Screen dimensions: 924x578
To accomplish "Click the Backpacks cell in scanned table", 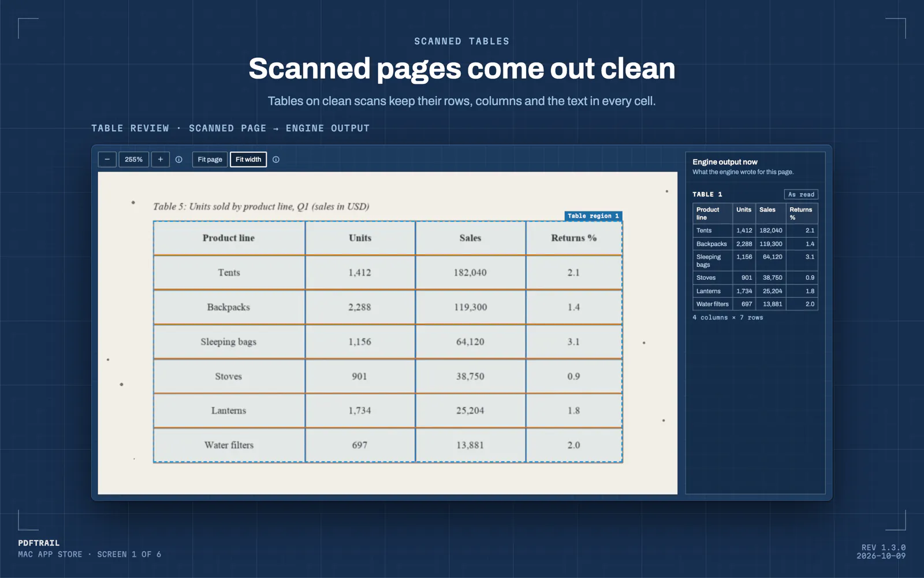I will click(x=229, y=307).
